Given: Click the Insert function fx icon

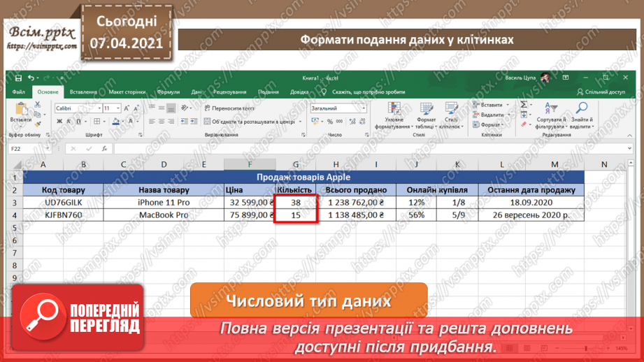Looking at the screenshot, I should (104, 149).
